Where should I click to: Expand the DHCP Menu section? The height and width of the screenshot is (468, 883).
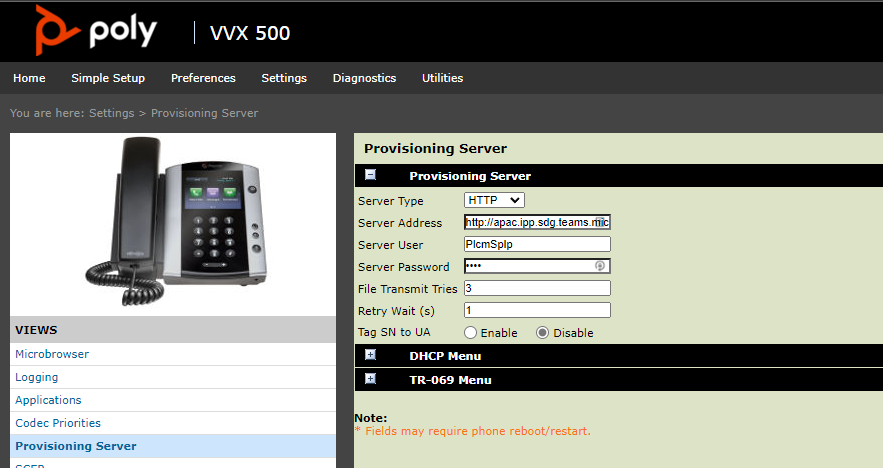click(370, 355)
